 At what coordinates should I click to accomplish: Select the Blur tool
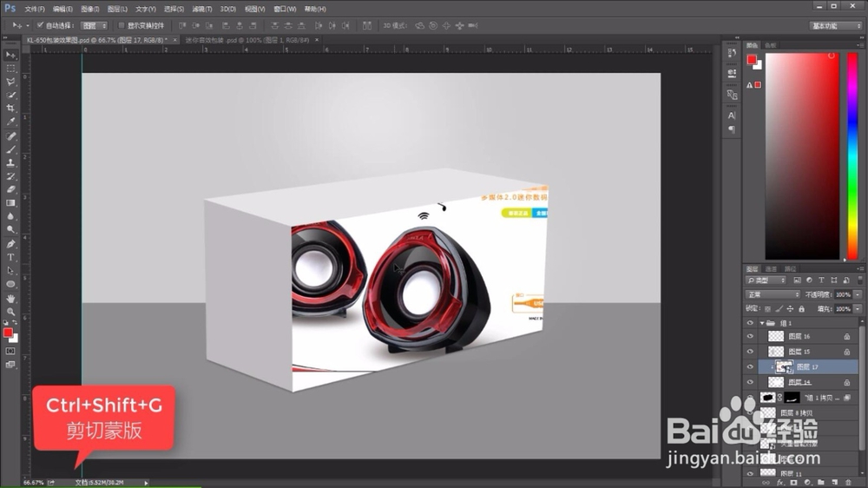[x=10, y=216]
